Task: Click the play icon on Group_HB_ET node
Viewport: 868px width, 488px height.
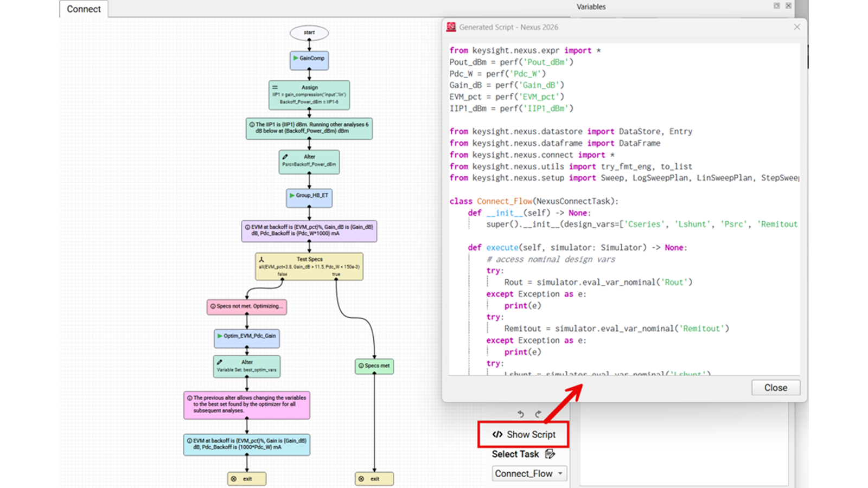Action: (292, 195)
